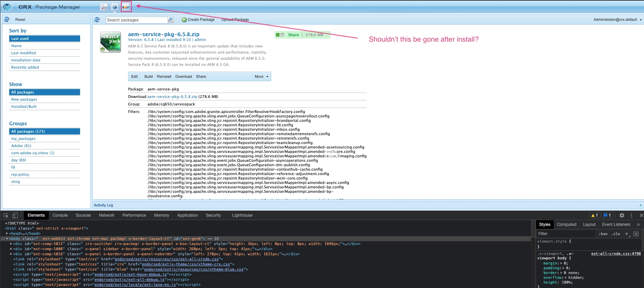
Task: Click Build in package toolbar
Action: (x=149, y=76)
